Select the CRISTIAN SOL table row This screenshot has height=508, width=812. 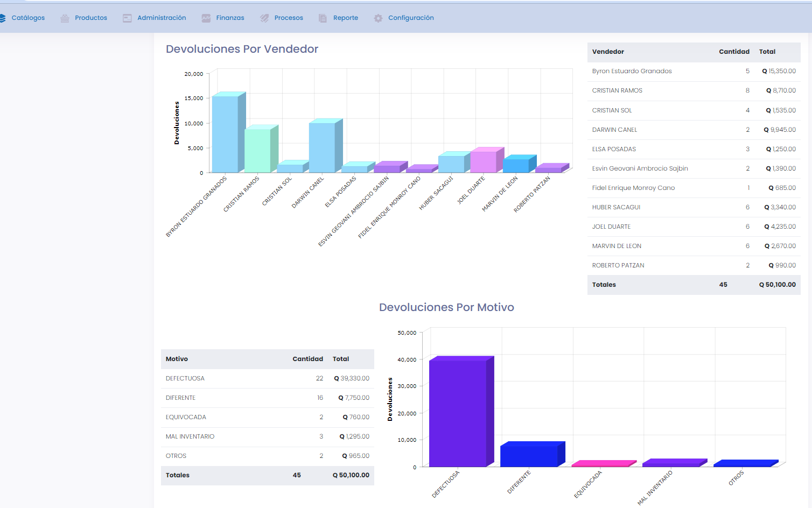coord(694,110)
